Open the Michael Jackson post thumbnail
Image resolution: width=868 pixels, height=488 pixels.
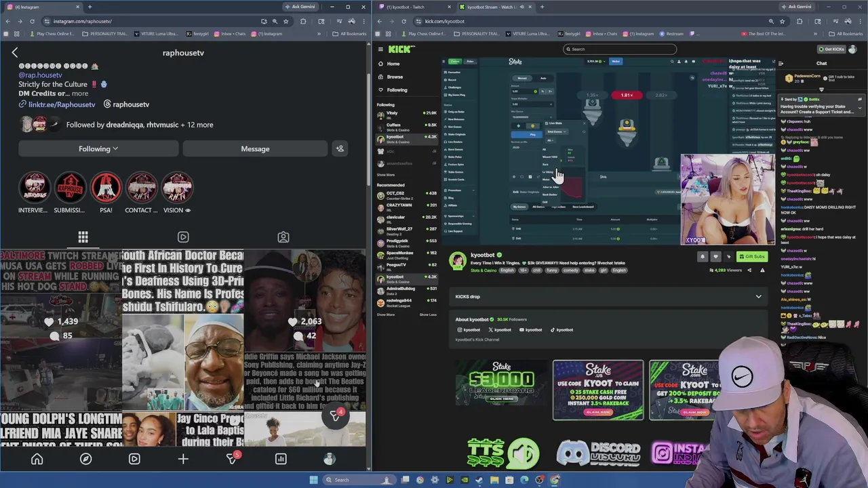pyautogui.click(x=305, y=329)
